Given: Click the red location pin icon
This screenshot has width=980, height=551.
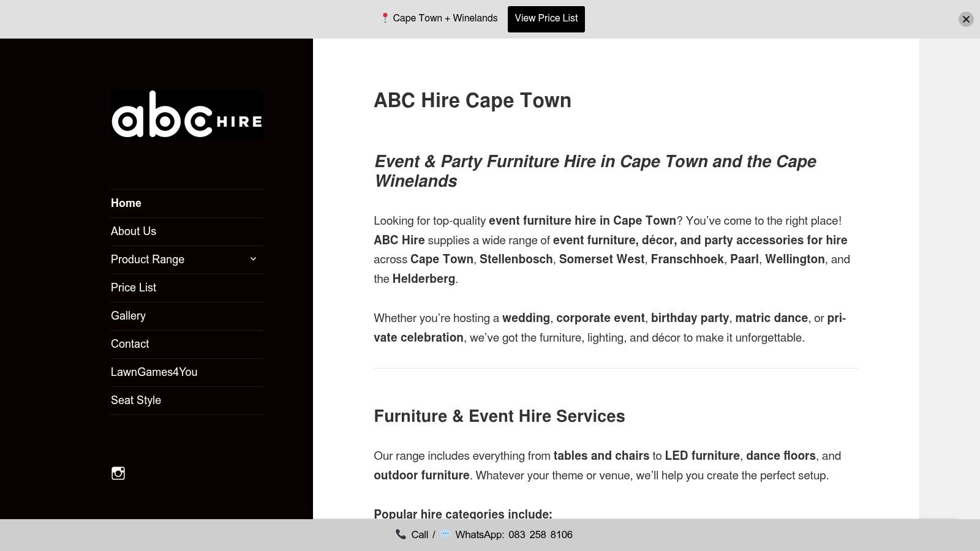Looking at the screenshot, I should [385, 18].
